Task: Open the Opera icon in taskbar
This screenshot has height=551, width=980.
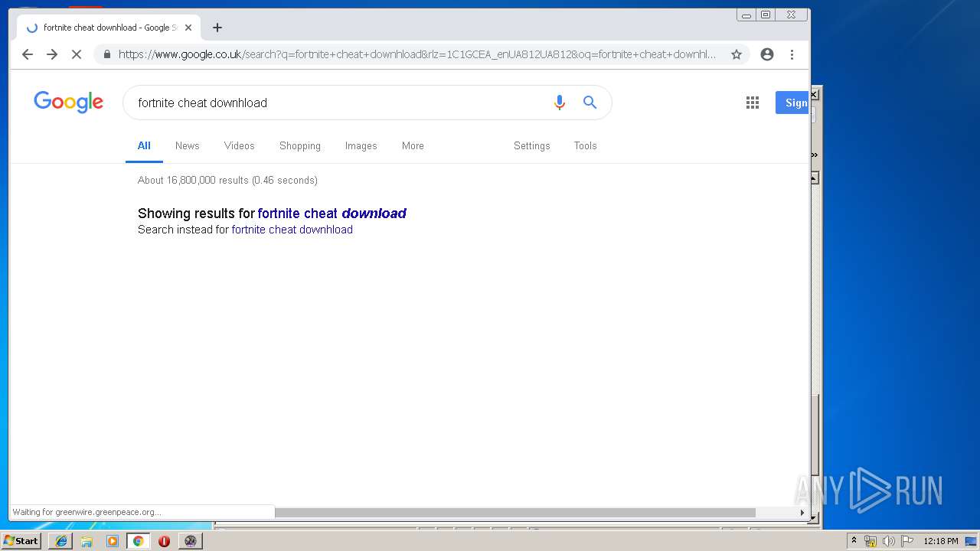Action: (x=164, y=541)
